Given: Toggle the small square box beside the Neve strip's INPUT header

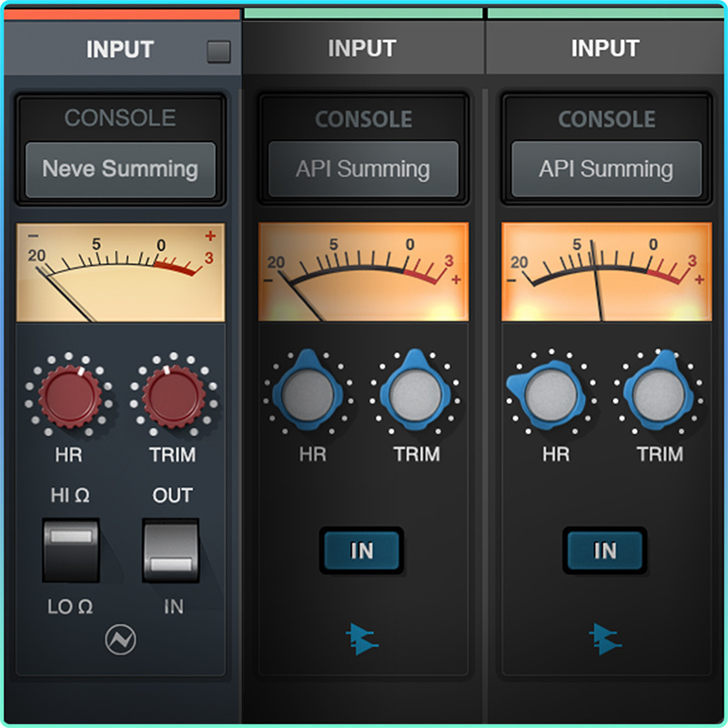Looking at the screenshot, I should (x=218, y=51).
